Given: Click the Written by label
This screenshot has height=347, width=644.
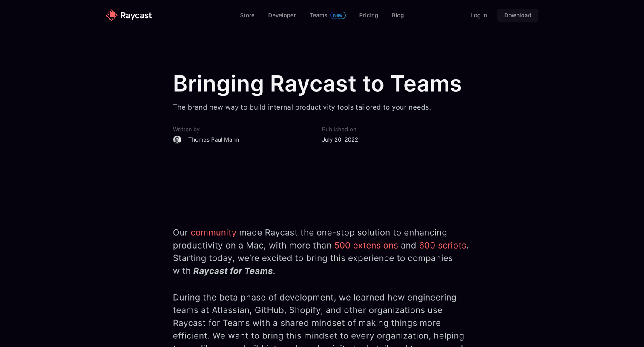Looking at the screenshot, I should point(186,130).
